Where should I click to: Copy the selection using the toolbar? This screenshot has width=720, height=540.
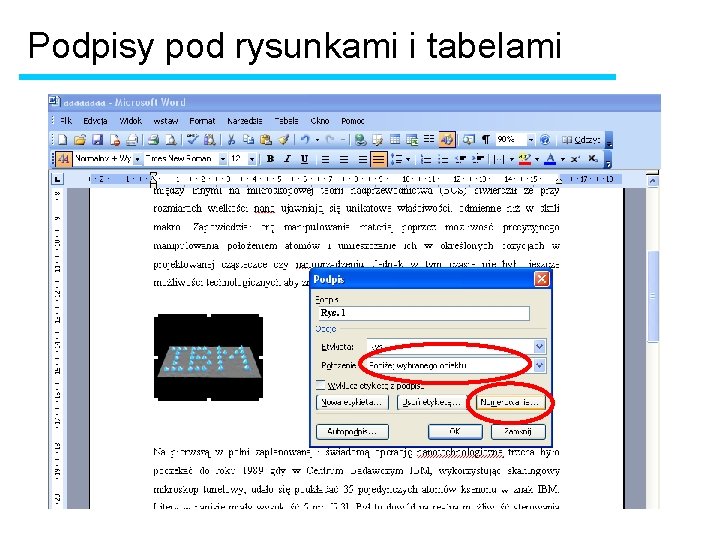[248, 139]
